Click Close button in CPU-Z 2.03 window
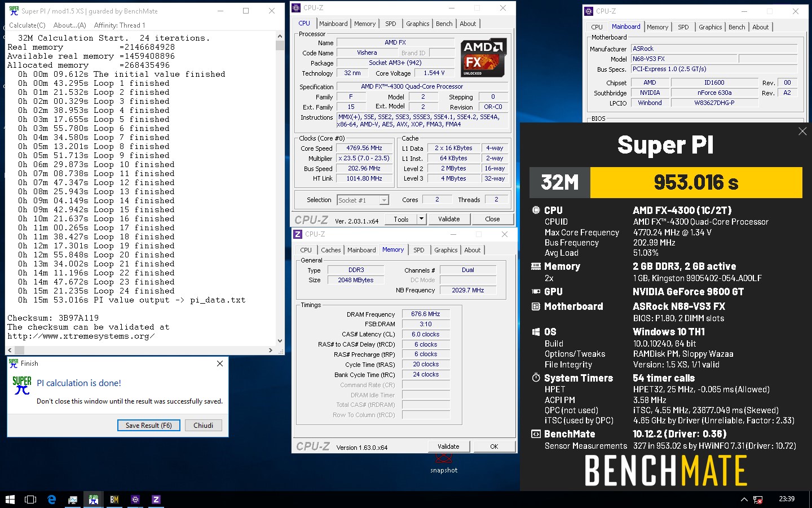This screenshot has height=508, width=812. tap(492, 219)
